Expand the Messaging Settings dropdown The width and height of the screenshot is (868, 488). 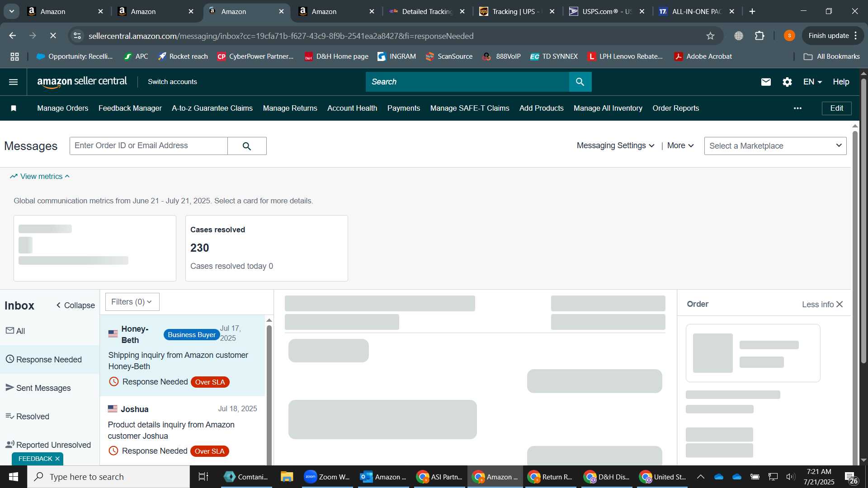coord(615,145)
